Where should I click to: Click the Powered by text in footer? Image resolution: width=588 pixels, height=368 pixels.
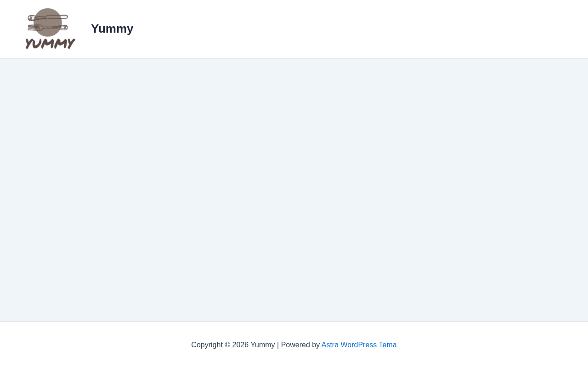tap(300, 345)
